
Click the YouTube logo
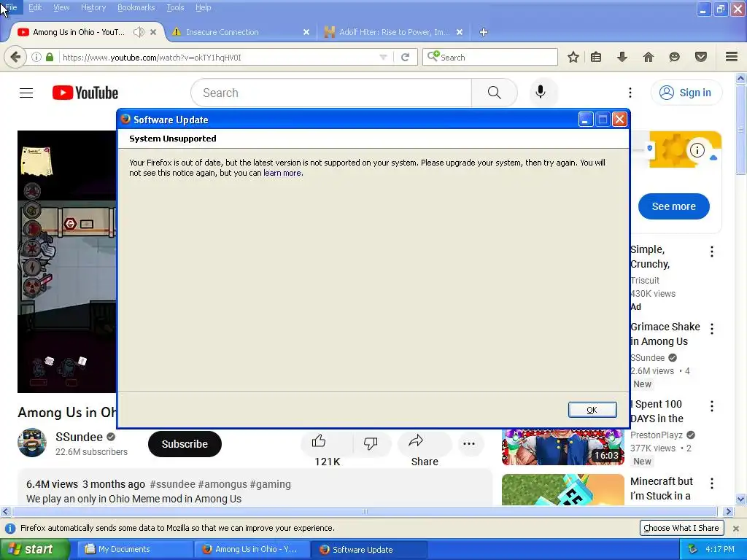pos(85,93)
